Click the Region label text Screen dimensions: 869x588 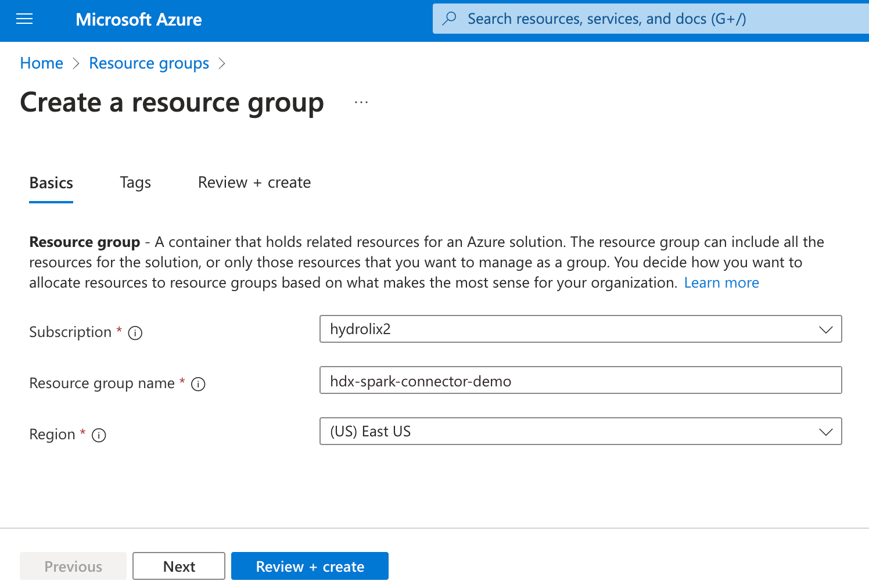point(52,434)
